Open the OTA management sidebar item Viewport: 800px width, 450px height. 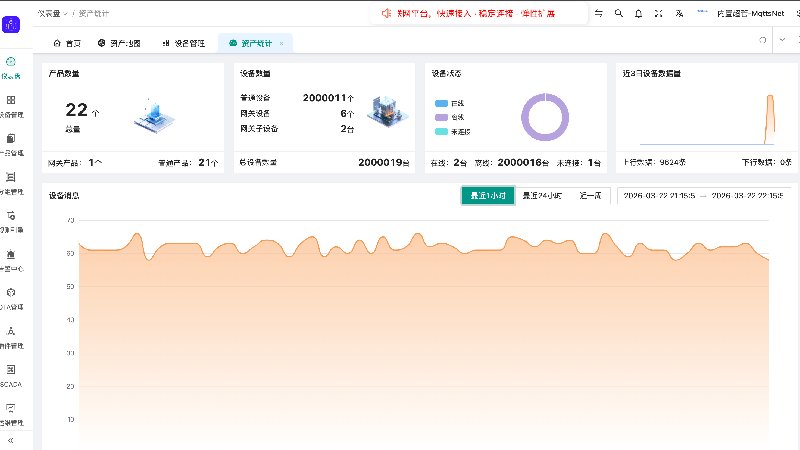click(11, 298)
